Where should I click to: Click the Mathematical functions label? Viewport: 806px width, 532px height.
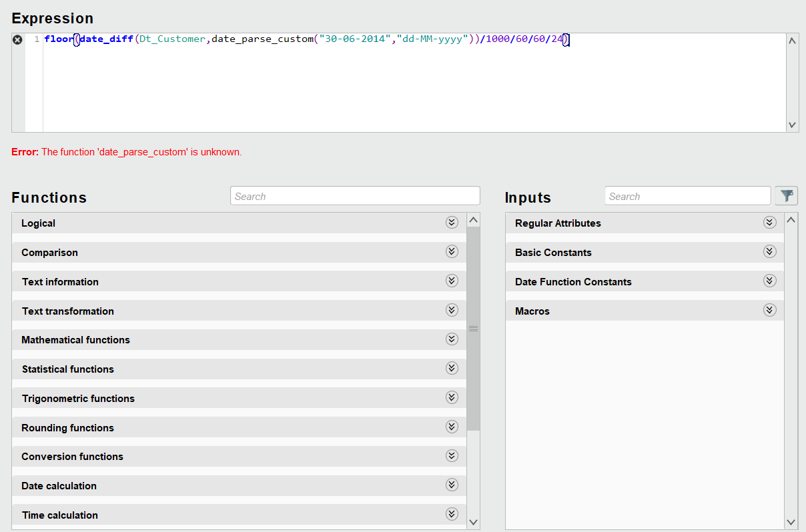tap(75, 340)
